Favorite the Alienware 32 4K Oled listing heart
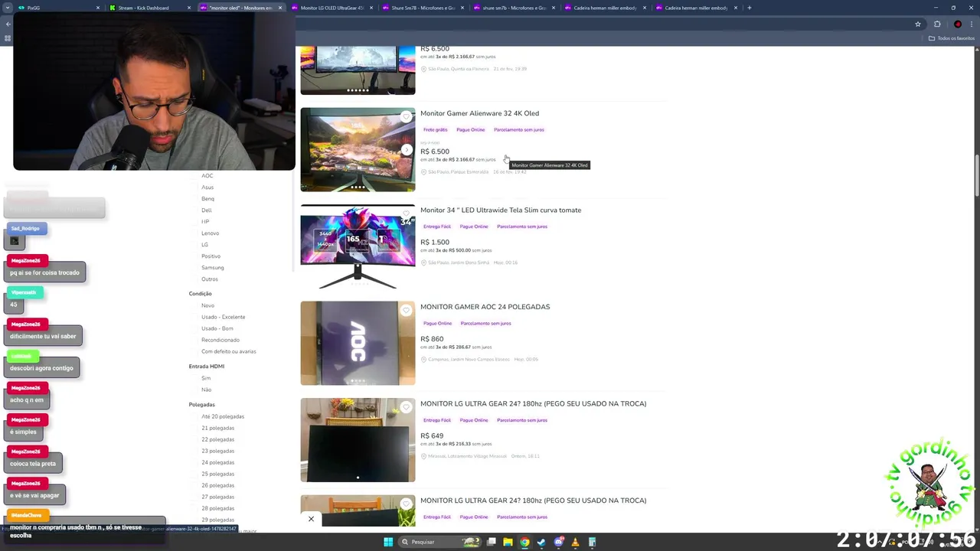 407,117
